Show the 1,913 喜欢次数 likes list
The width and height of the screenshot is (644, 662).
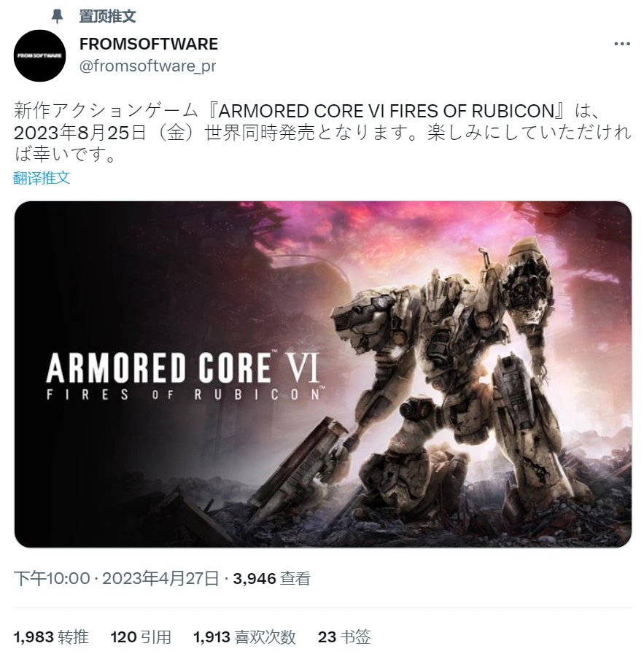point(244,636)
